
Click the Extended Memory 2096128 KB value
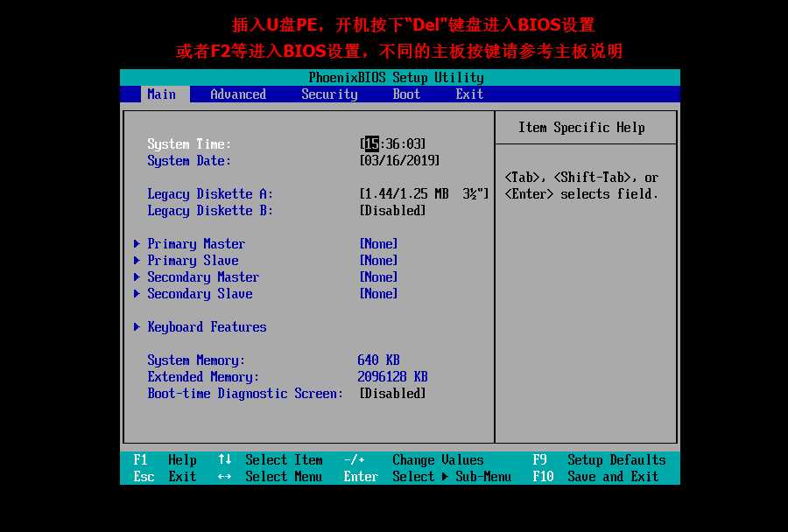coord(392,377)
